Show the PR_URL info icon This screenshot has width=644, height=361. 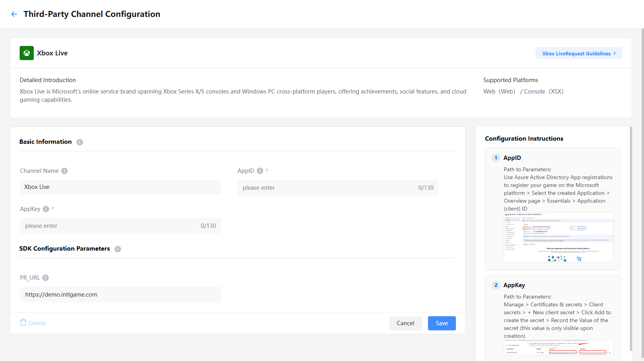point(46,278)
